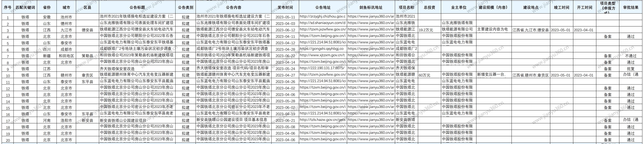Select the 建设地点 column header
This screenshot has width=644, height=144.
coord(531,7)
